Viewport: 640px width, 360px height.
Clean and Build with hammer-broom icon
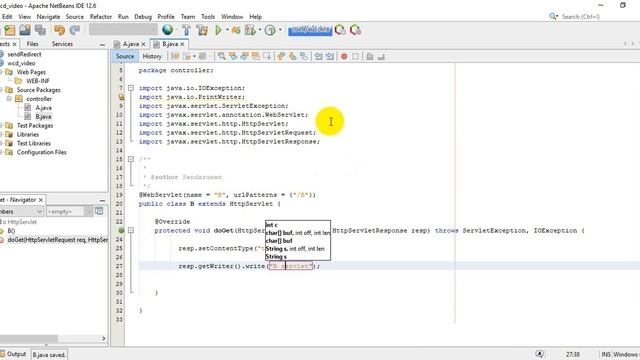pos(202,30)
